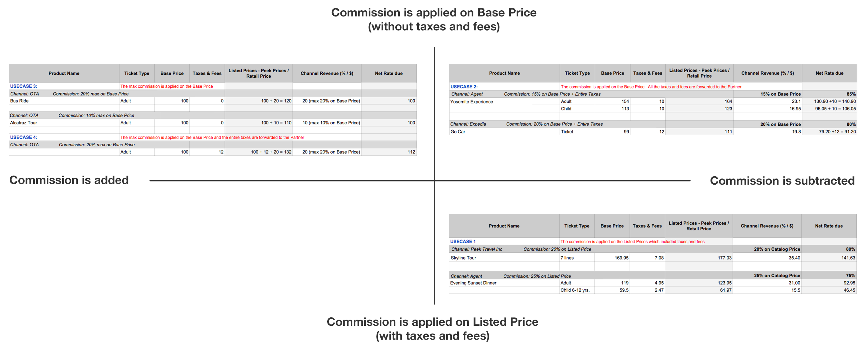Screen dimensions: 868x348
Task: Click the Bus Ride product cell
Action: coord(64,101)
